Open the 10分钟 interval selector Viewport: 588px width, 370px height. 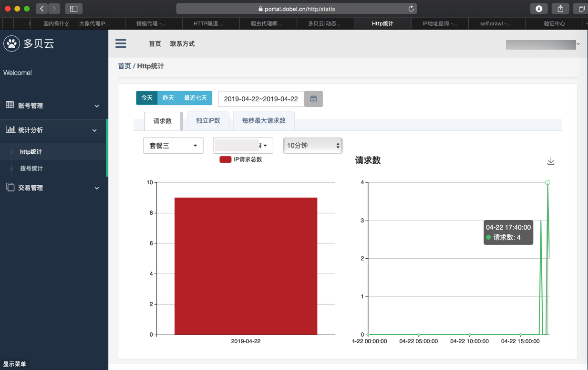click(313, 146)
